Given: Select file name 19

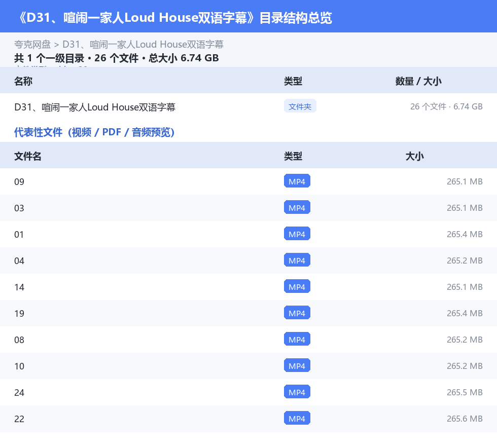Looking at the screenshot, I should [19, 313].
